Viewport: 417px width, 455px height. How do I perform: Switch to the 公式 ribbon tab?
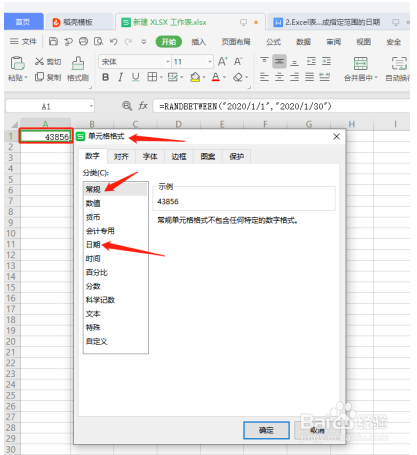pyautogui.click(x=273, y=42)
